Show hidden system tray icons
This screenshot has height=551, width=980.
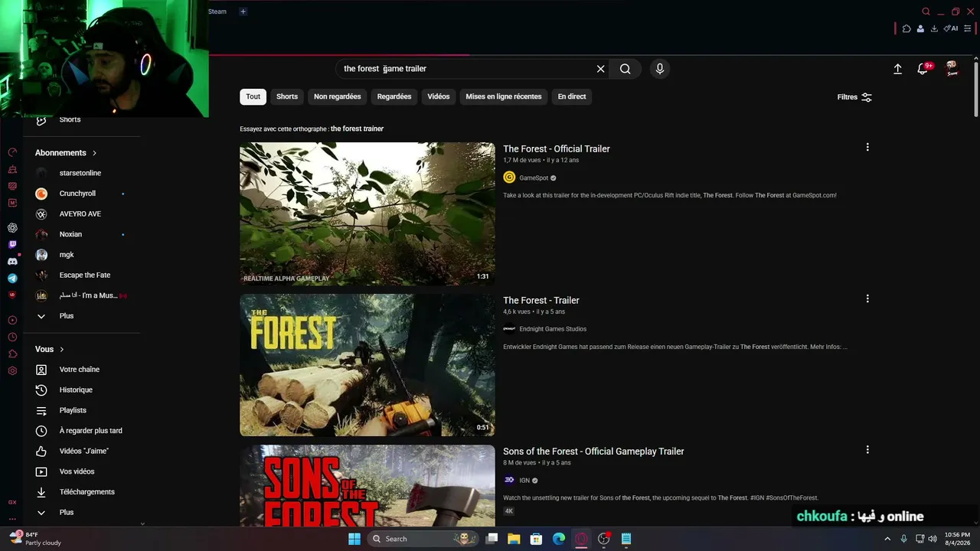(887, 539)
